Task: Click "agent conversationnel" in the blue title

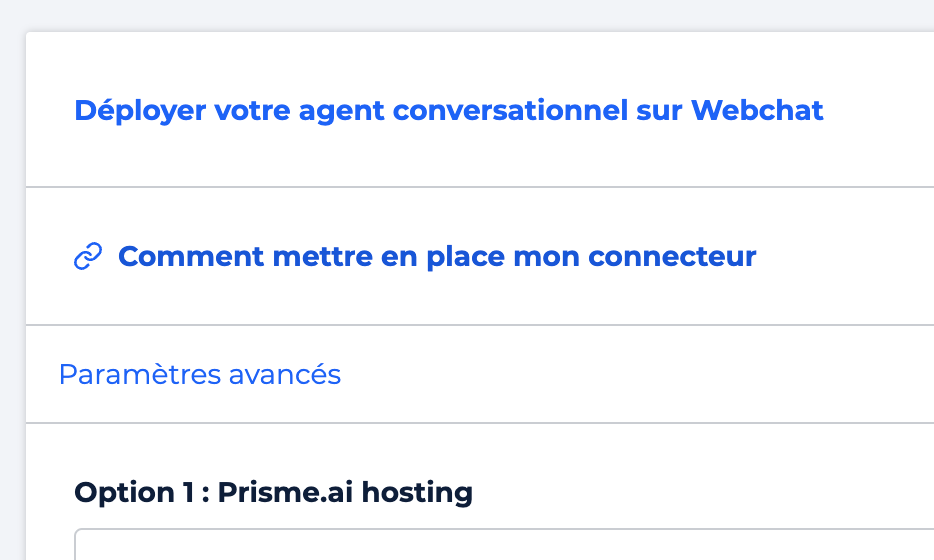Action: pos(463,111)
